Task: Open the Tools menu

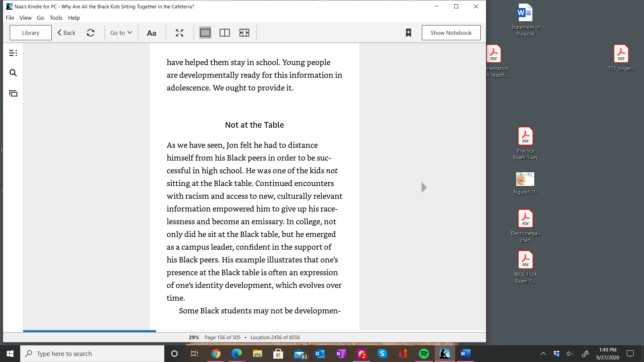Action: [x=56, y=18]
